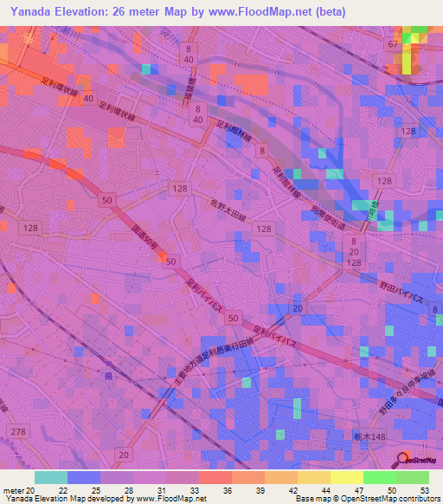Click the OpenStreetMap magnifier logo
443x504 pixels.
point(414,461)
